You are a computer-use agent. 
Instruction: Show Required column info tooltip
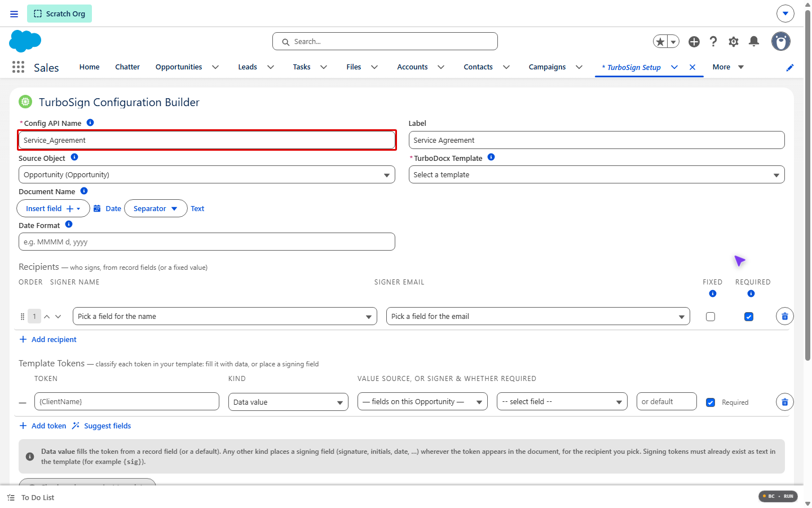(x=751, y=294)
